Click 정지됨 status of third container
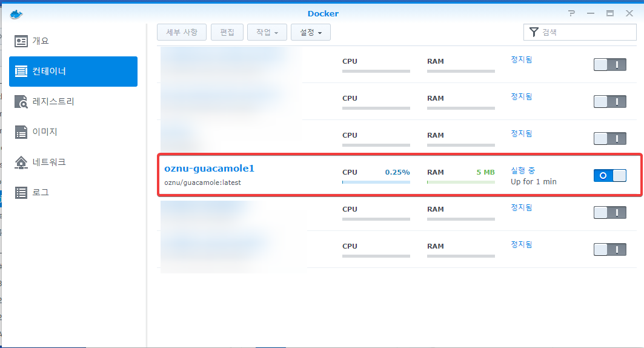The height and width of the screenshot is (348, 644). click(521, 133)
